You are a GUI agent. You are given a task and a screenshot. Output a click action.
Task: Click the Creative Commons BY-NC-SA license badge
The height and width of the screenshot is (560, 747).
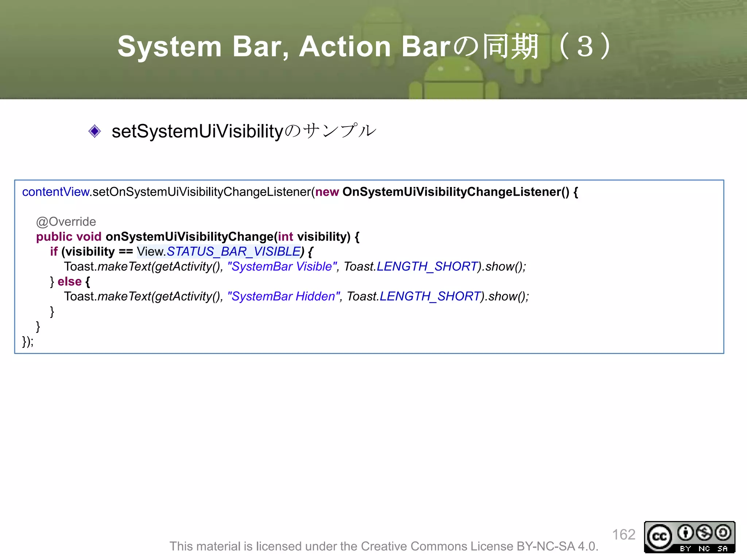click(x=689, y=537)
